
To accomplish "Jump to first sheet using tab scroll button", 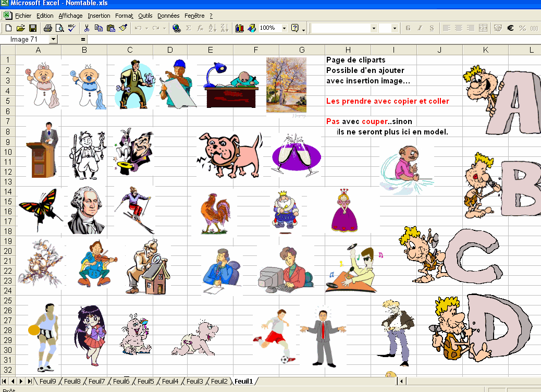I will click(x=6, y=382).
